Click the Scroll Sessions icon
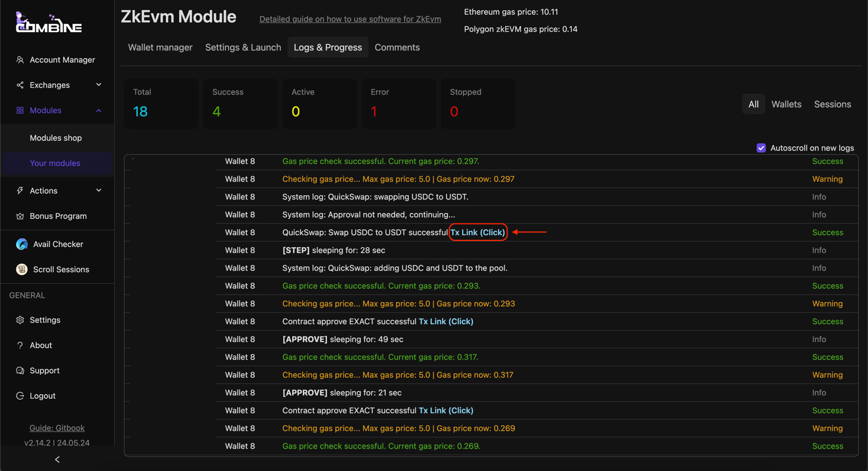 pyautogui.click(x=22, y=270)
